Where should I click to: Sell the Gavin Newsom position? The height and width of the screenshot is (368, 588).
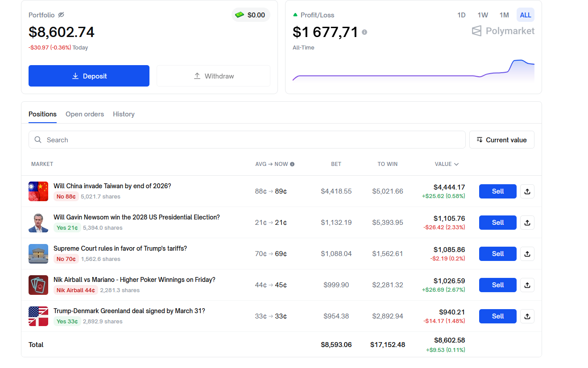(497, 223)
